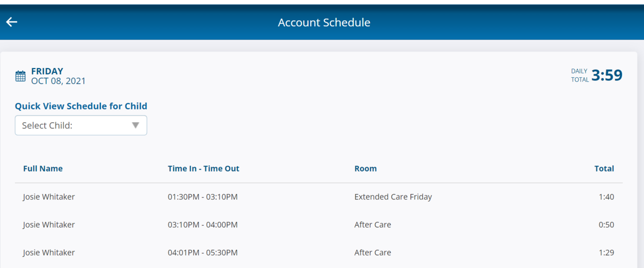The image size is (644, 268).
Task: Click the 1:29 total value
Action: click(x=606, y=252)
